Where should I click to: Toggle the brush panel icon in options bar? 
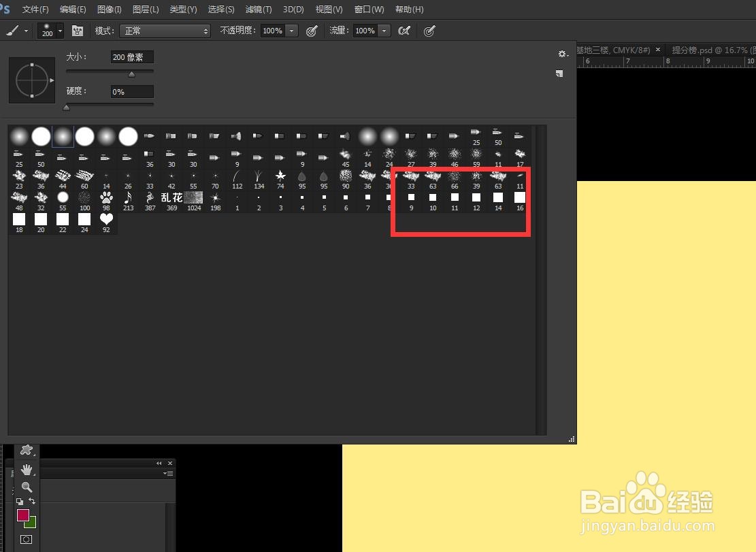(77, 31)
